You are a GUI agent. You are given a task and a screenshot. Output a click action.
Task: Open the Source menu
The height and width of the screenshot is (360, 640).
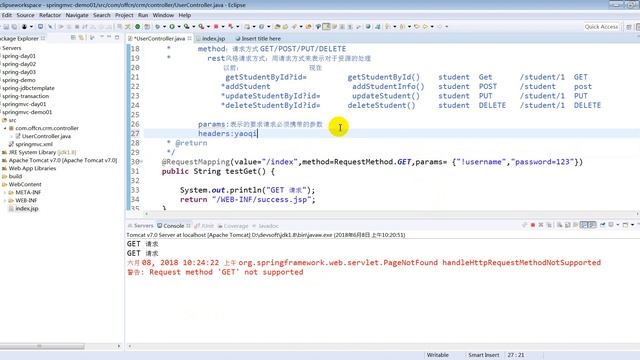(25, 15)
